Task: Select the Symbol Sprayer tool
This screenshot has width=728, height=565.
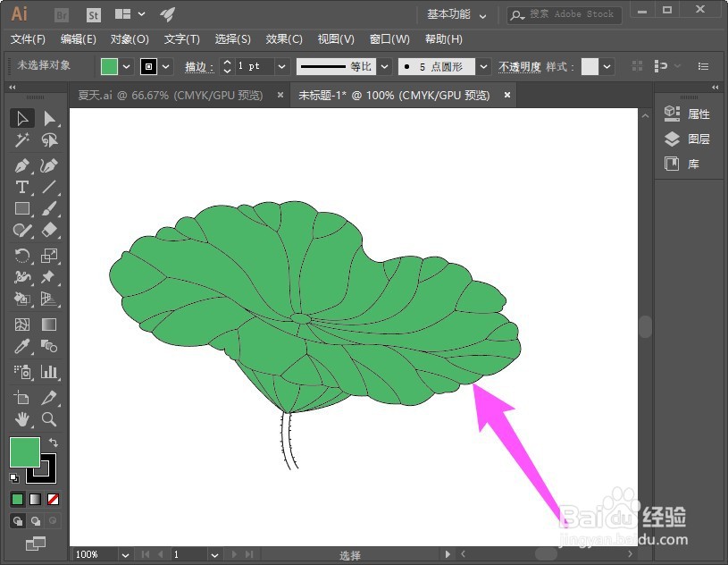Action: tap(21, 372)
